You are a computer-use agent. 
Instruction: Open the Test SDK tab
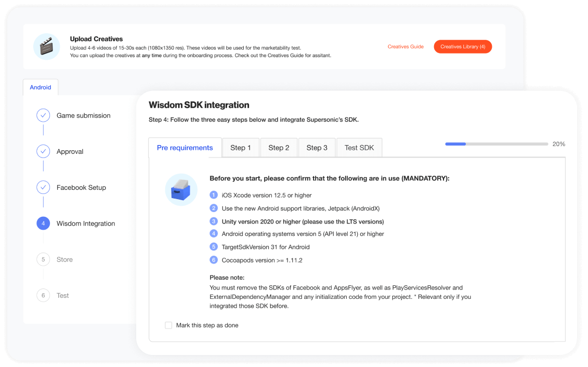coord(359,148)
